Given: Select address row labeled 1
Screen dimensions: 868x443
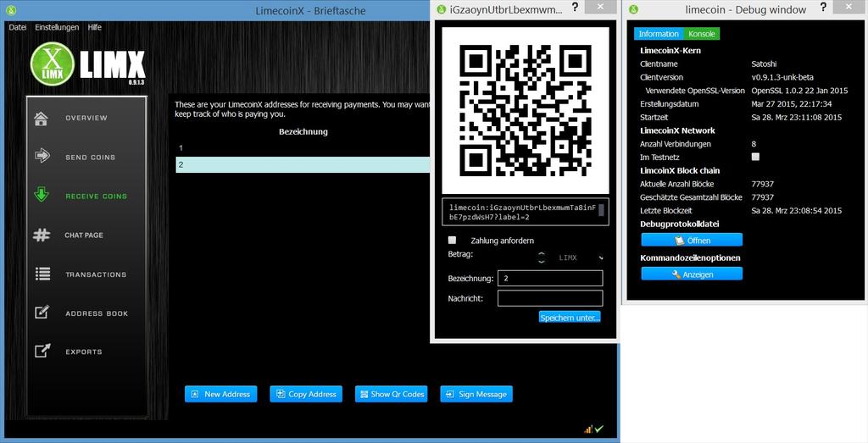Looking at the screenshot, I should click(x=303, y=148).
